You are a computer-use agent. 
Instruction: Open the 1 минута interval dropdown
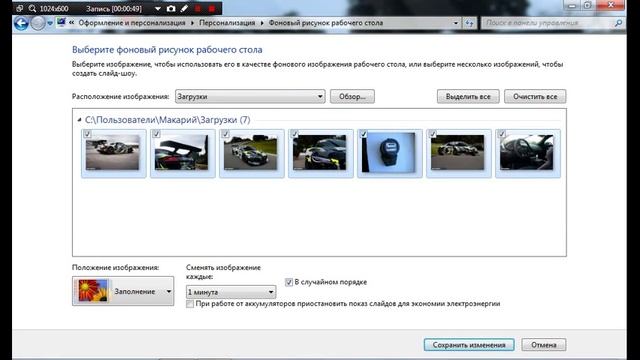pyautogui.click(x=231, y=292)
